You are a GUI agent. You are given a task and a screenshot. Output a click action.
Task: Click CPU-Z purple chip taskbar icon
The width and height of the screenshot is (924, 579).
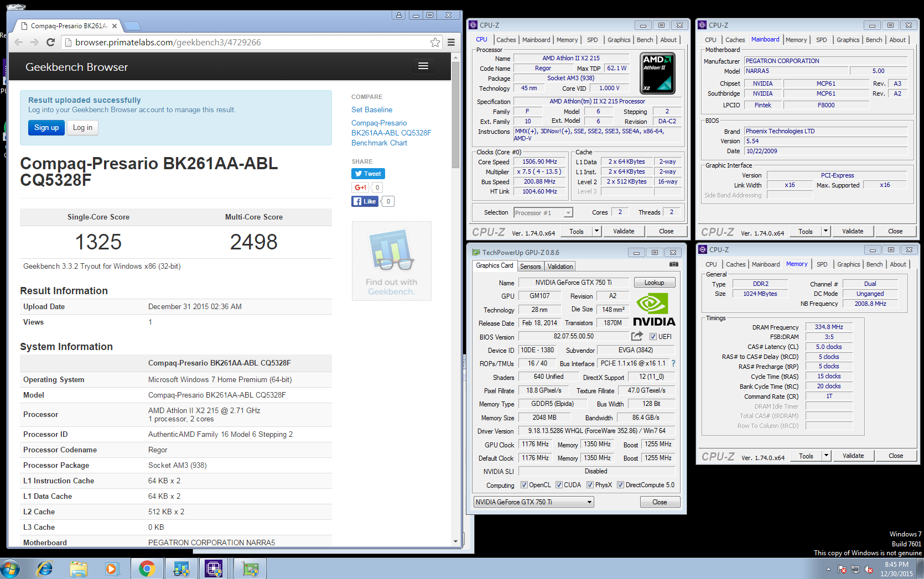click(213, 568)
